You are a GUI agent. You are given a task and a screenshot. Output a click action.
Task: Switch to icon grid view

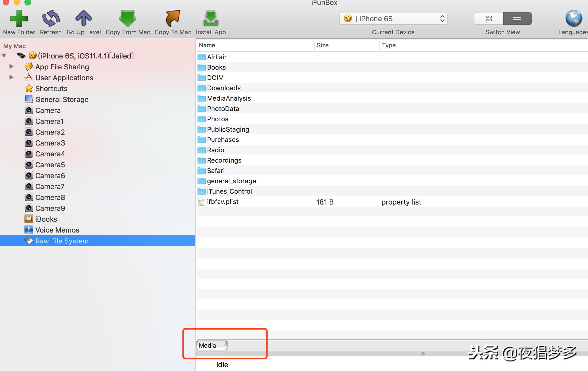(489, 18)
